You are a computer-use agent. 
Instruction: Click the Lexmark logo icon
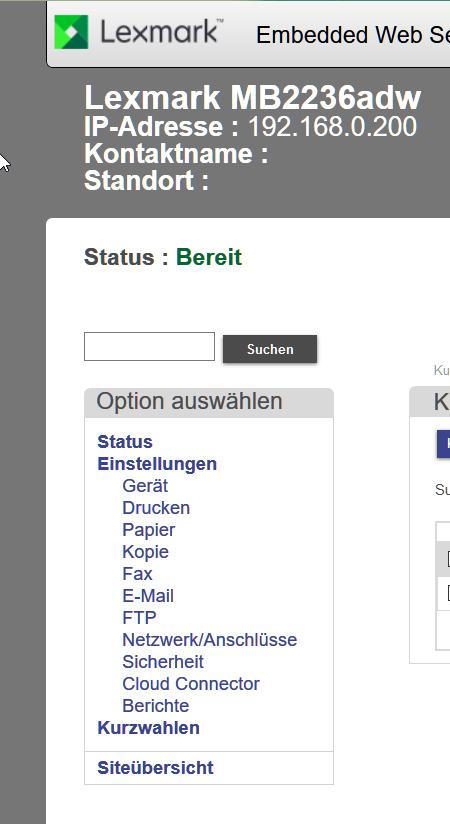pyautogui.click(x=71, y=32)
